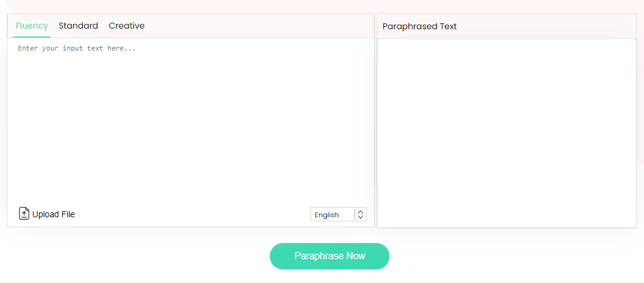Click the language selector's up chevron

pos(360,211)
